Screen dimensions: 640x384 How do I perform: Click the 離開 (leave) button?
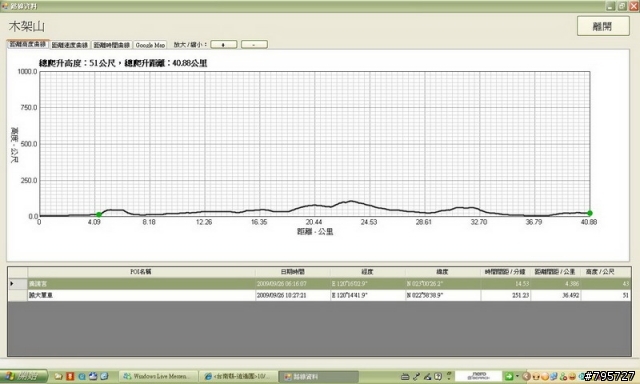pyautogui.click(x=603, y=27)
